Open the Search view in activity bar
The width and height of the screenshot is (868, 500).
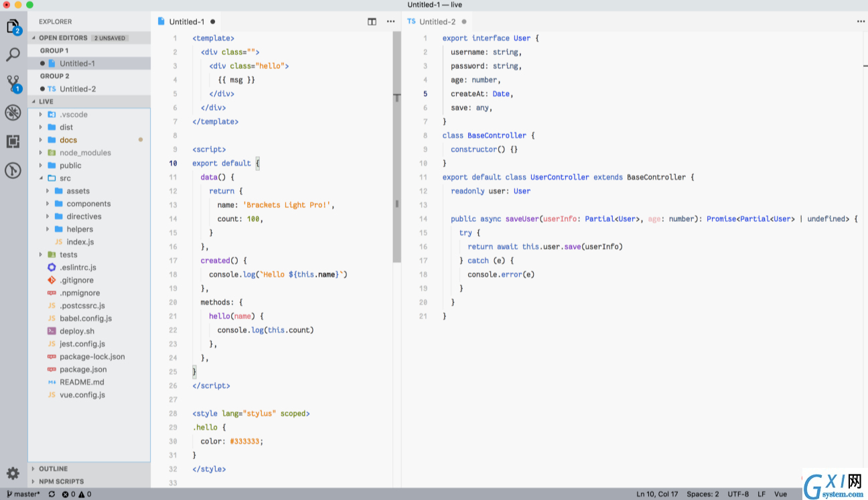click(13, 55)
